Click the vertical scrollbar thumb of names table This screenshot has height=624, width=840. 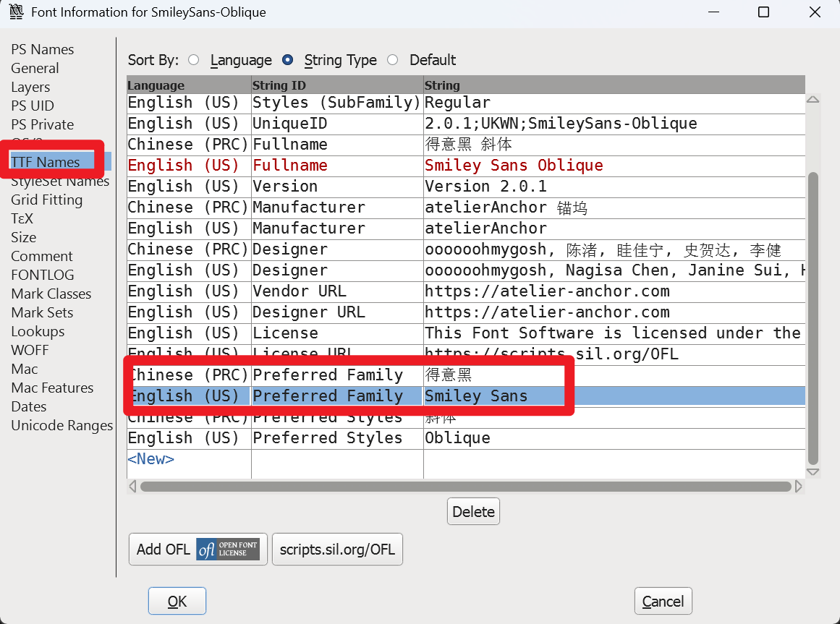[813, 318]
